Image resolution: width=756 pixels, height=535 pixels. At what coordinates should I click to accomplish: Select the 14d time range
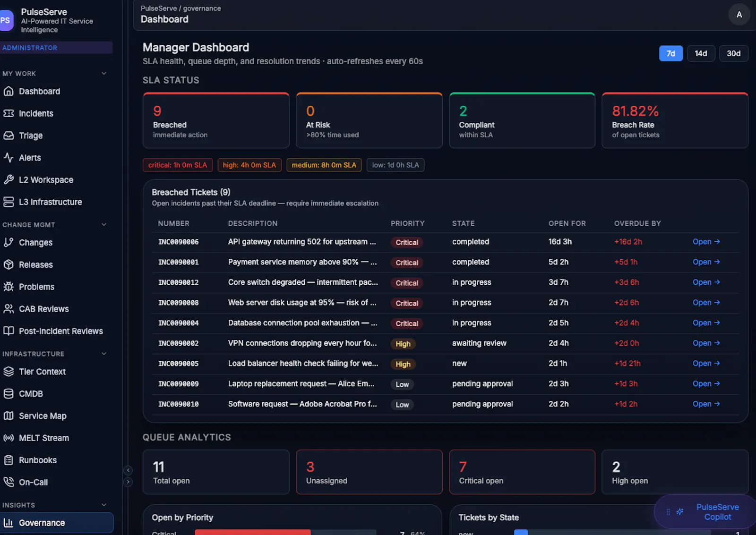click(x=701, y=53)
